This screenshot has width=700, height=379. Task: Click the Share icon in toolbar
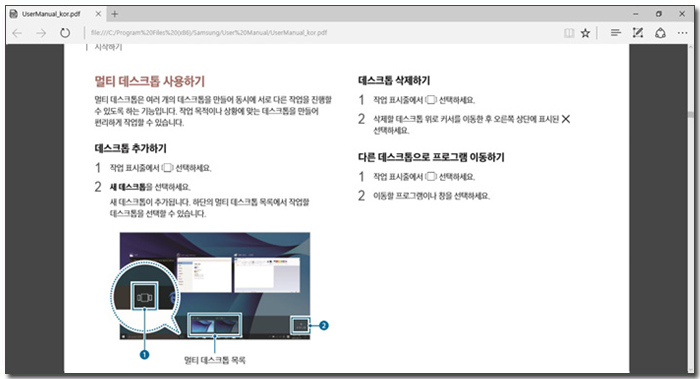(660, 33)
